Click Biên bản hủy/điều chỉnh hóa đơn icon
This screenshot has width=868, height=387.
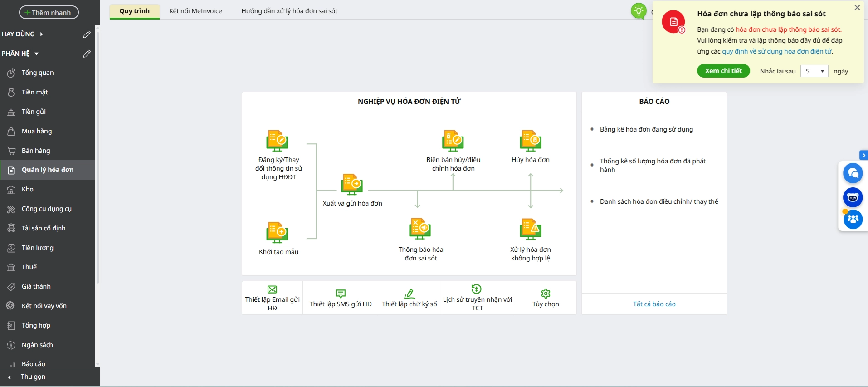tap(453, 141)
